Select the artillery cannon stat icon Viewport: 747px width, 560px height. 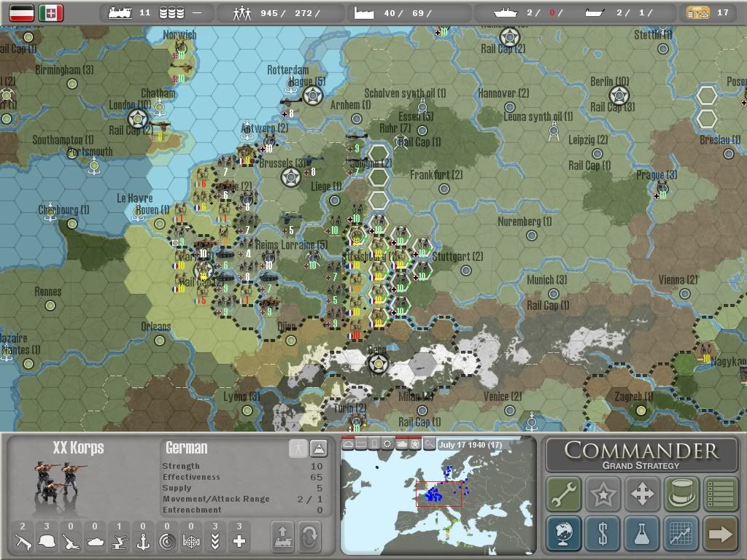coord(71,536)
